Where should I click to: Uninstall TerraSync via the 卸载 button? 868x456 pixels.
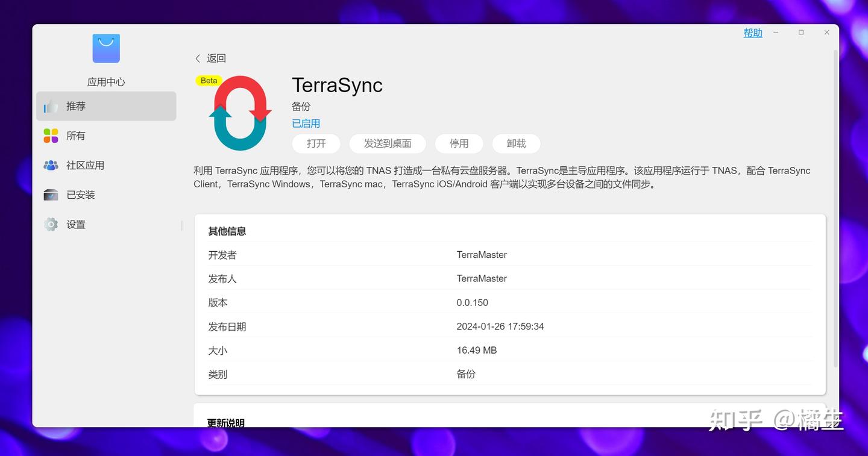[516, 143]
